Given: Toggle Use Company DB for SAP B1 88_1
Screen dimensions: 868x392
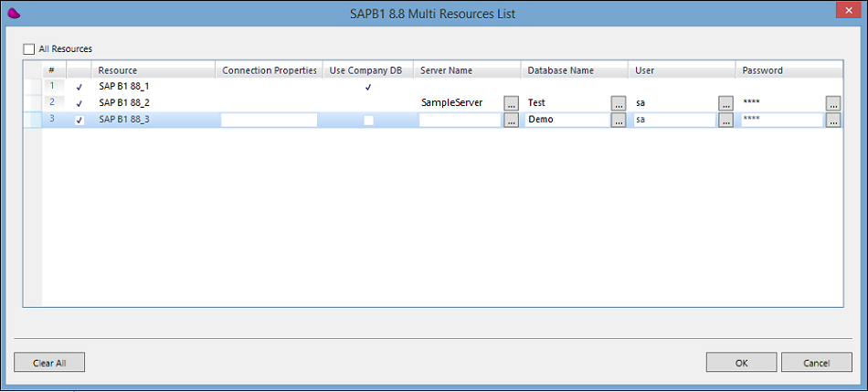Looking at the screenshot, I should 368,87.
